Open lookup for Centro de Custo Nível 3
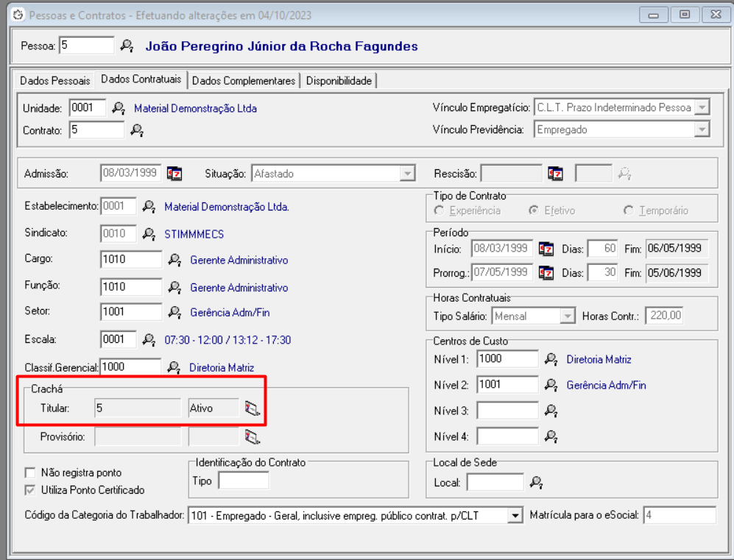The width and height of the screenshot is (734, 560). [551, 411]
